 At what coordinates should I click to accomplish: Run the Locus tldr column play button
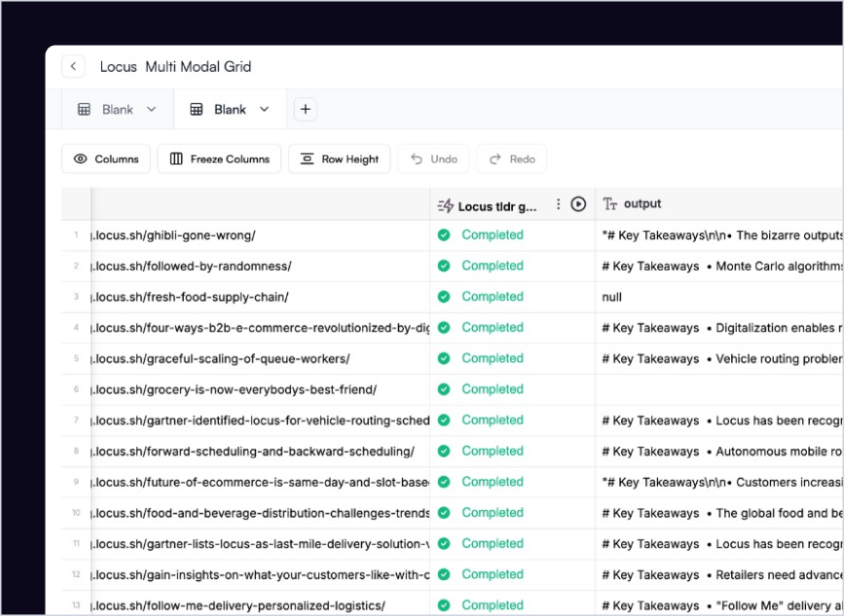(x=578, y=204)
